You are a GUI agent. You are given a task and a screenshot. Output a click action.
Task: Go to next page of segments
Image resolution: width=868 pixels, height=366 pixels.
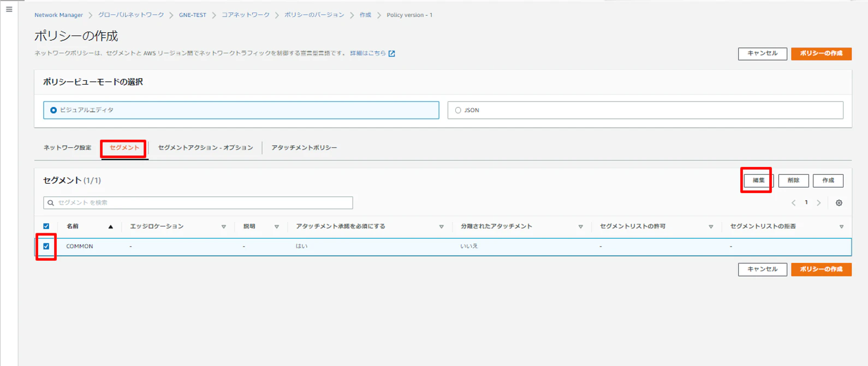[819, 203]
